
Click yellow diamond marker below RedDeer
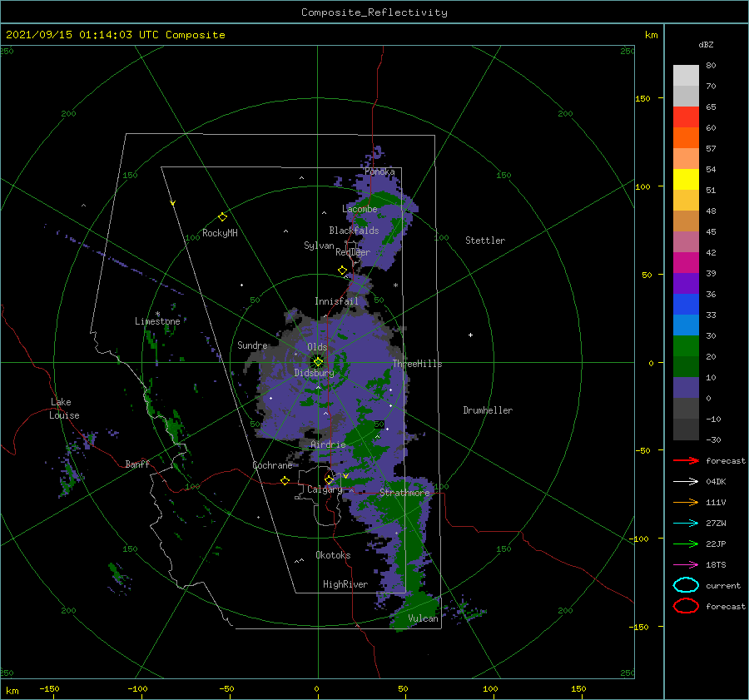(x=342, y=271)
